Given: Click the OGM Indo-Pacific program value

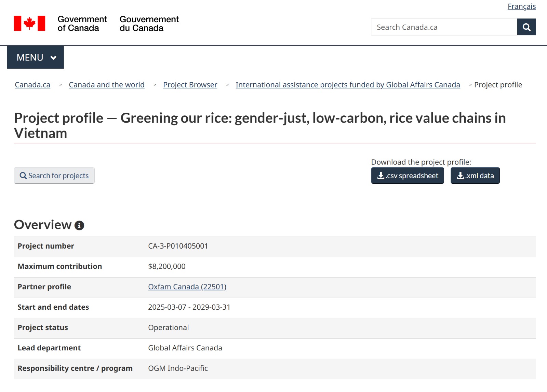Looking at the screenshot, I should 178,368.
